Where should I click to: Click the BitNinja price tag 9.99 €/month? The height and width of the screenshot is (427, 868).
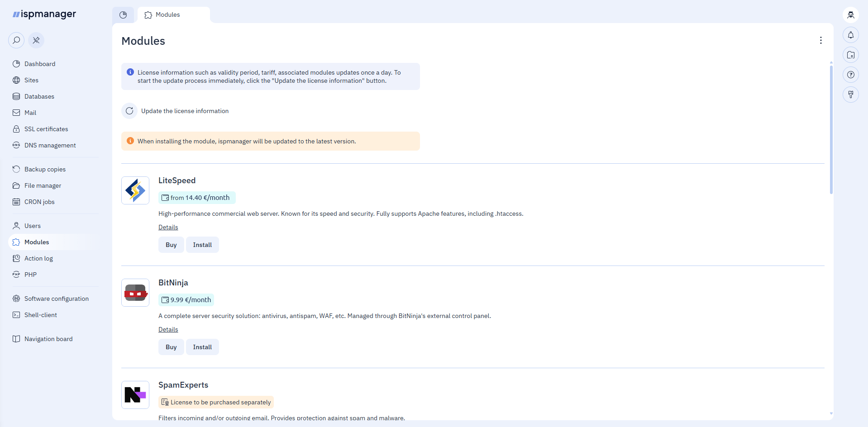click(x=186, y=300)
